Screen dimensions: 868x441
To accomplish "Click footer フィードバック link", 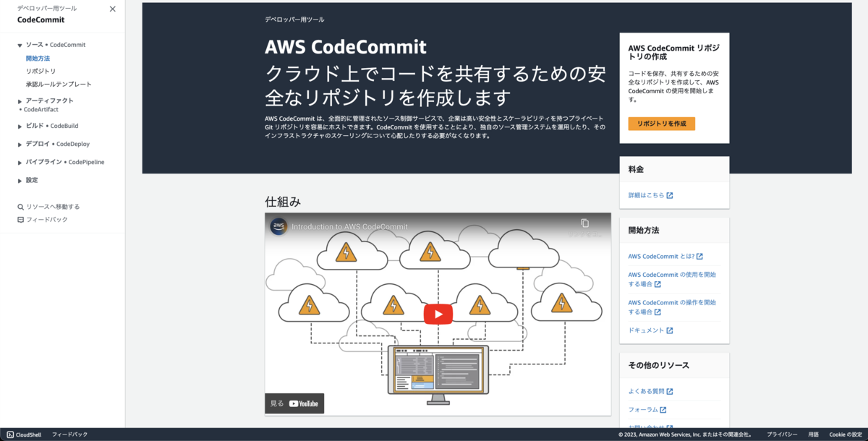I will pos(69,434).
